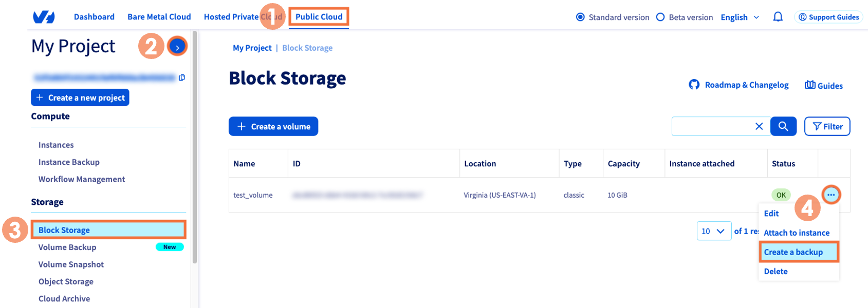Screen dimensions: 868x308
Task: Choose Attach to instance option
Action: tap(797, 233)
